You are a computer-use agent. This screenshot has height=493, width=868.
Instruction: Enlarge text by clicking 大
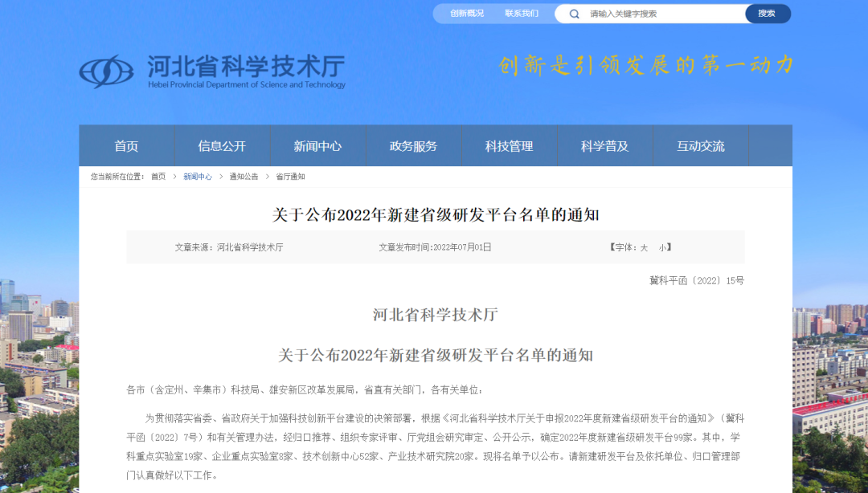click(642, 247)
